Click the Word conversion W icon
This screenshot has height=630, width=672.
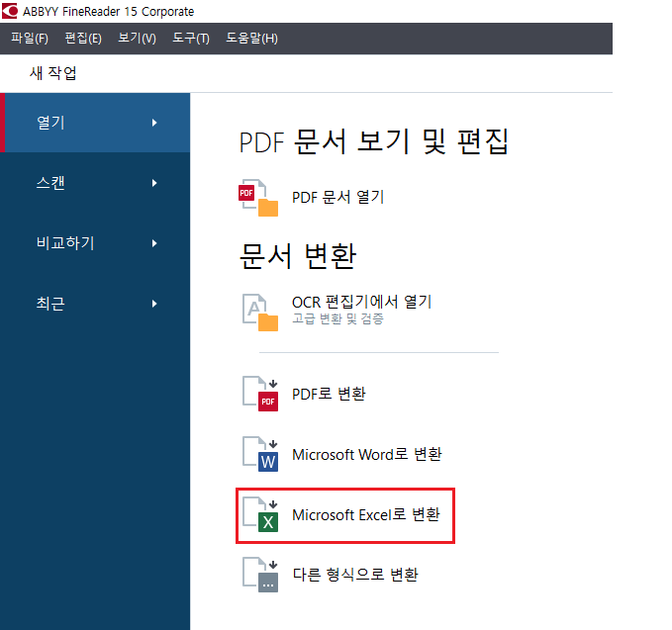tap(260, 454)
